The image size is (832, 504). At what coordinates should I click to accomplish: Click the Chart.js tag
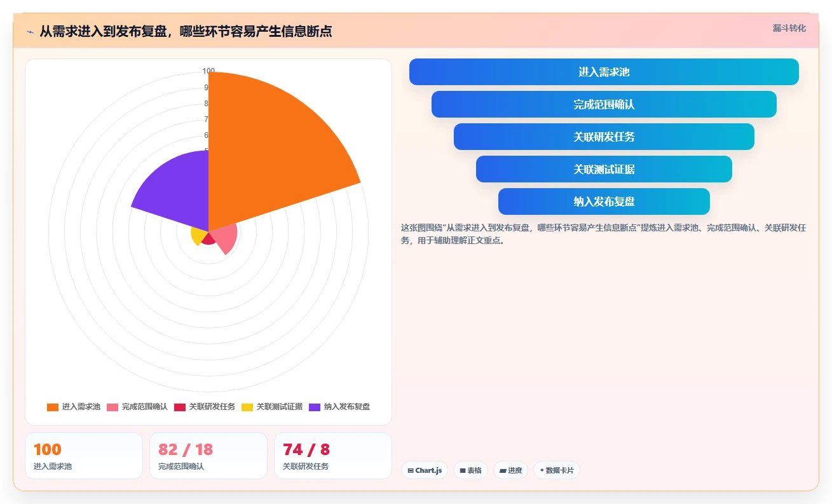(425, 470)
